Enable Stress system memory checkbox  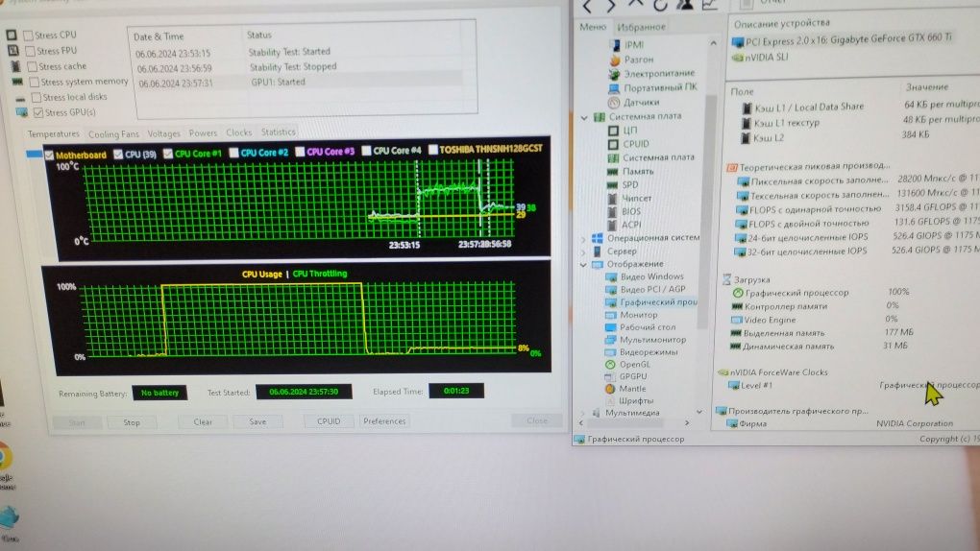pos(35,82)
